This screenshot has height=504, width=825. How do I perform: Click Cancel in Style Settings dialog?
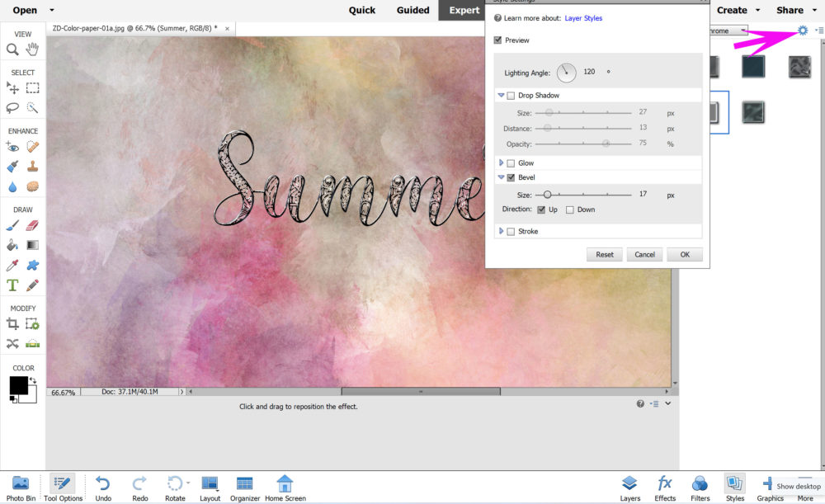[x=644, y=255]
